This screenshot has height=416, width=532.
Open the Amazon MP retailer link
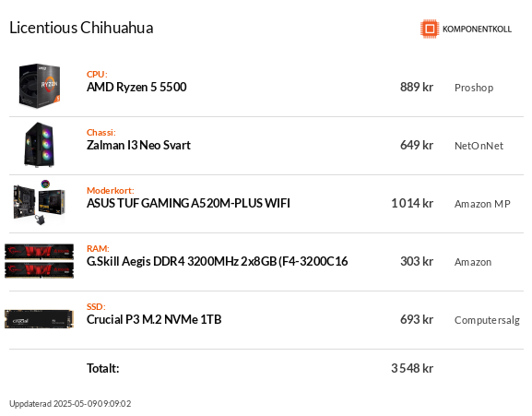(x=482, y=204)
